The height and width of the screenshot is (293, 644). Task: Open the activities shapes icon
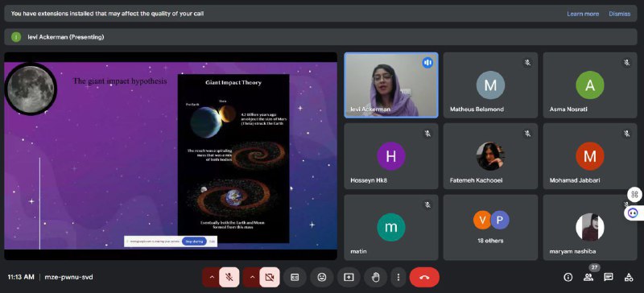629,278
